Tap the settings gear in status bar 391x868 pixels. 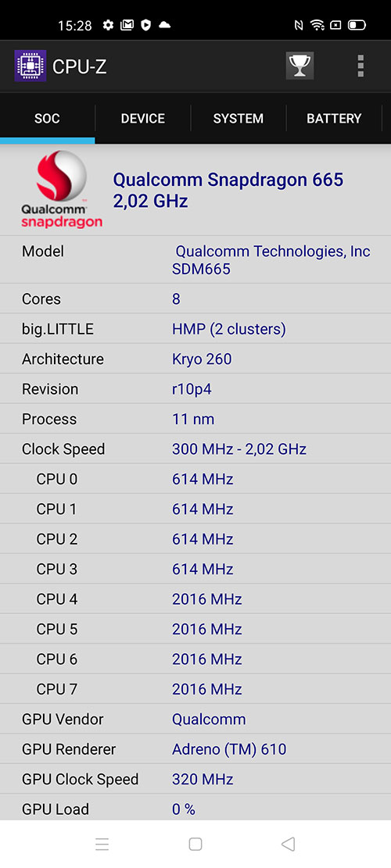(108, 25)
